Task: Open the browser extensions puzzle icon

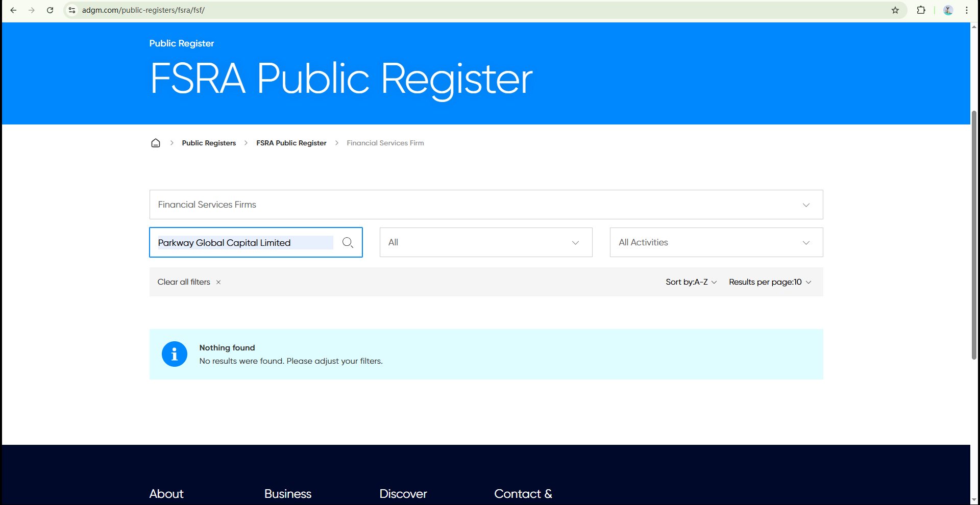Action: tap(921, 10)
